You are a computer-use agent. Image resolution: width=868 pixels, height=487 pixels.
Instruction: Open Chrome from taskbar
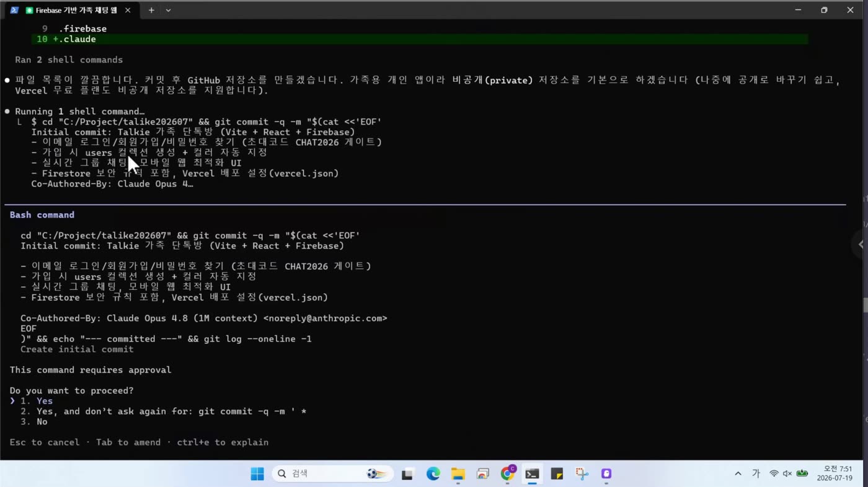point(508,474)
